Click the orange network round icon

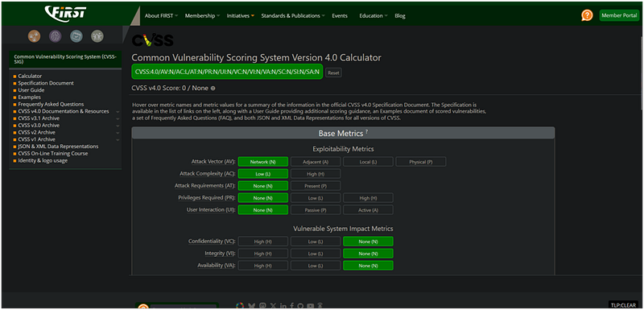[x=34, y=36]
